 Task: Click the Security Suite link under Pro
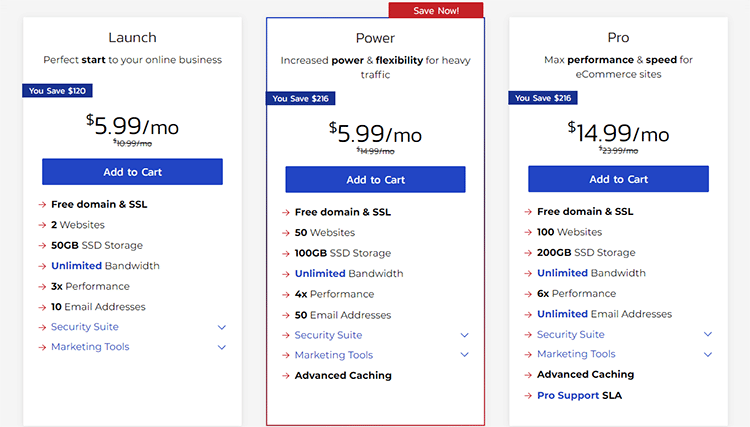pyautogui.click(x=570, y=334)
